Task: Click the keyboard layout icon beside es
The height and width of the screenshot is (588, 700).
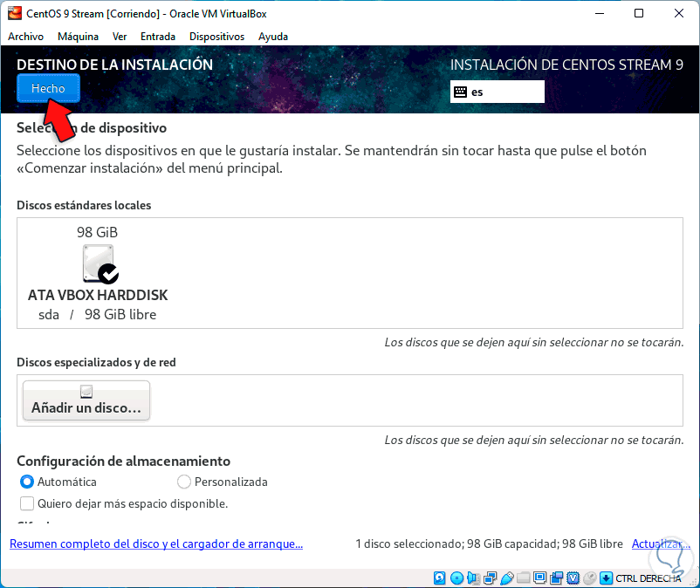Action: [x=460, y=92]
